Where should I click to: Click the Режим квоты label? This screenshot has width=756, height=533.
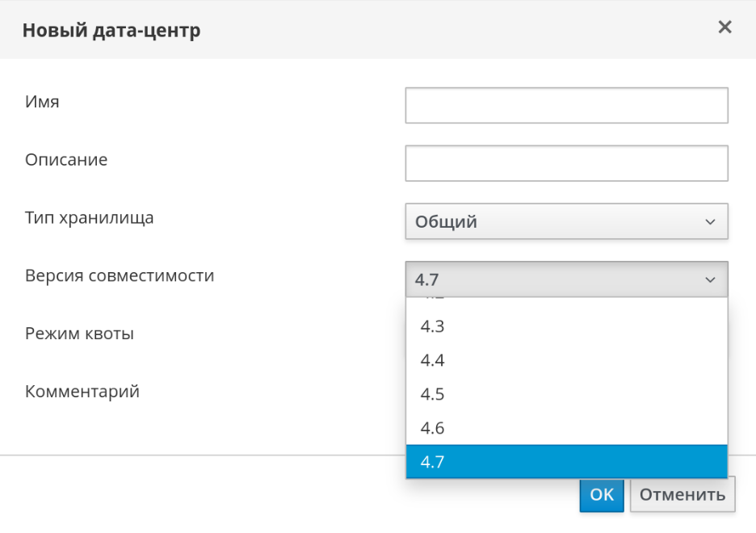click(79, 334)
